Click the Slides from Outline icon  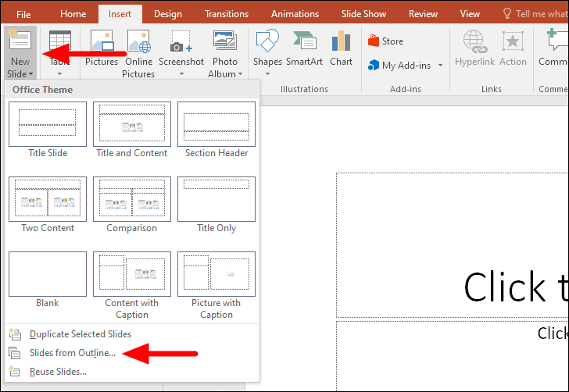[15, 353]
